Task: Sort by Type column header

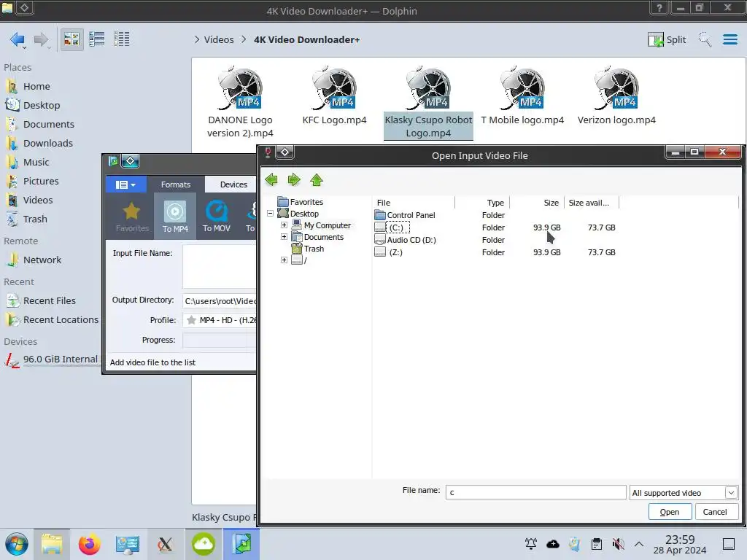Action: 482,203
